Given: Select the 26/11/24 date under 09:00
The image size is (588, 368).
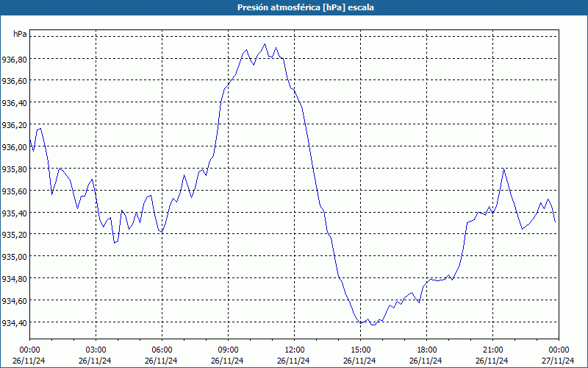Looking at the screenshot, I should [x=227, y=361].
